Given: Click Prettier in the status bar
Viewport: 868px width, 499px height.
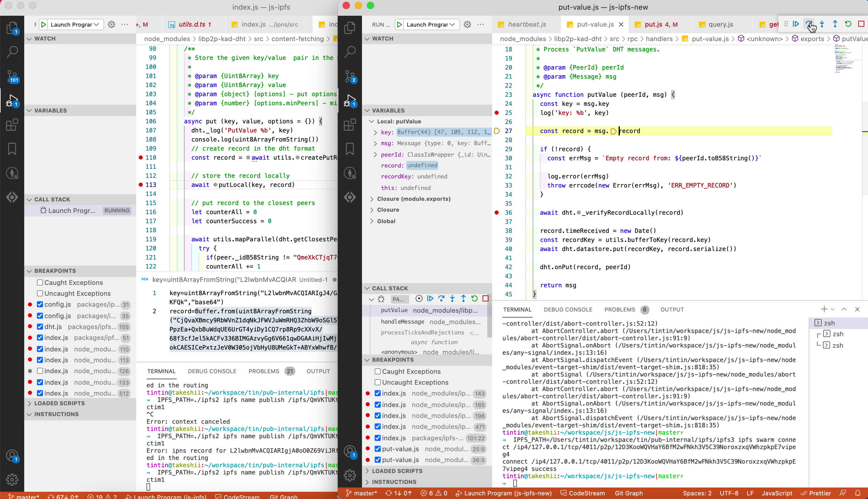Looking at the screenshot, I should (x=816, y=493).
